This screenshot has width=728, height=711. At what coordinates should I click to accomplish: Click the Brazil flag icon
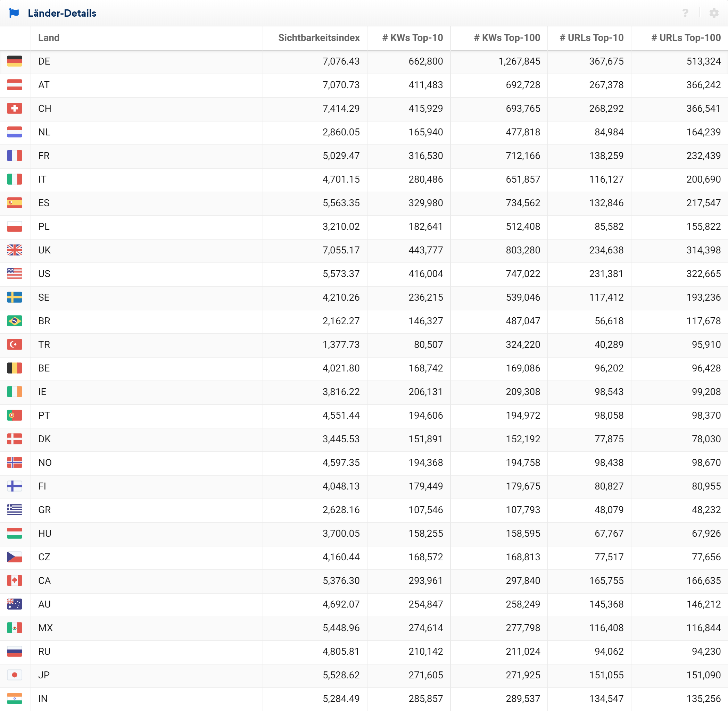coord(15,321)
